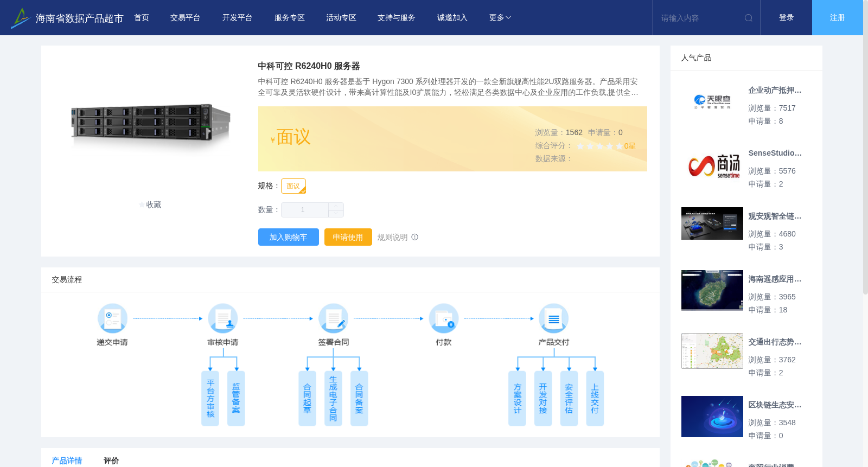Expand the 更多 dropdown menu
The height and width of the screenshot is (467, 868).
click(x=500, y=18)
